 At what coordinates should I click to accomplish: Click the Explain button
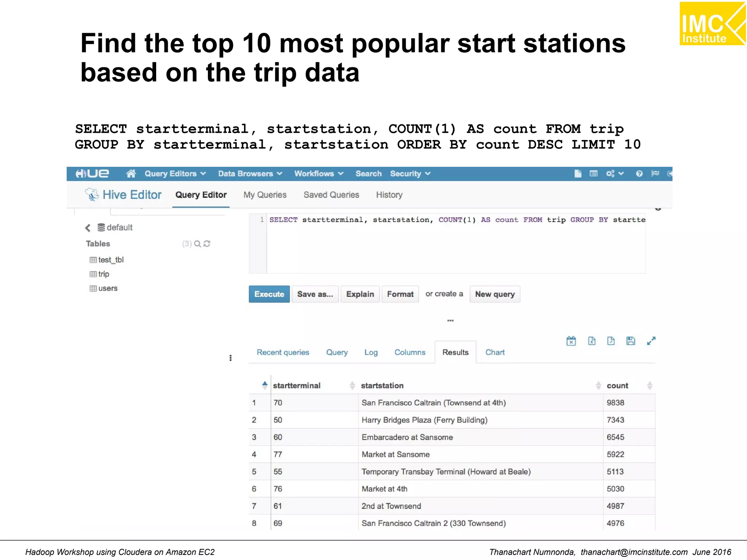[x=360, y=294]
